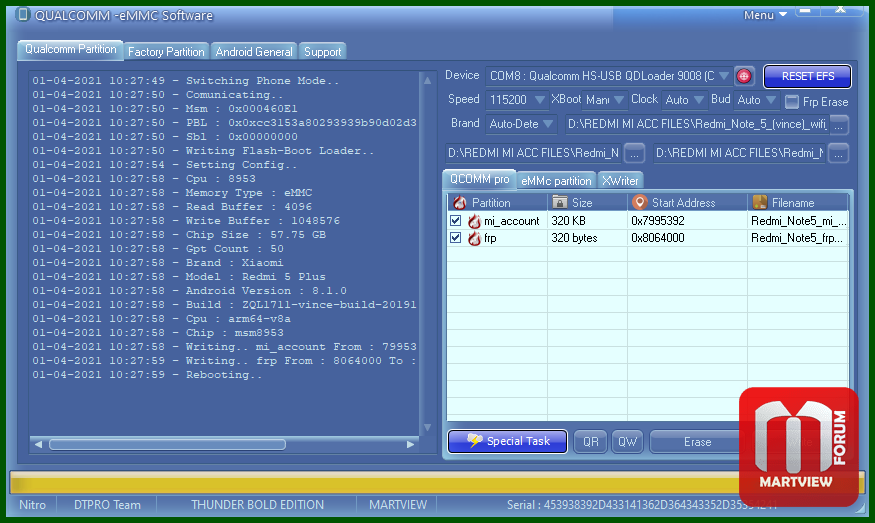Image resolution: width=875 pixels, height=523 pixels.
Task: Click the Filename column header
Action: click(798, 203)
